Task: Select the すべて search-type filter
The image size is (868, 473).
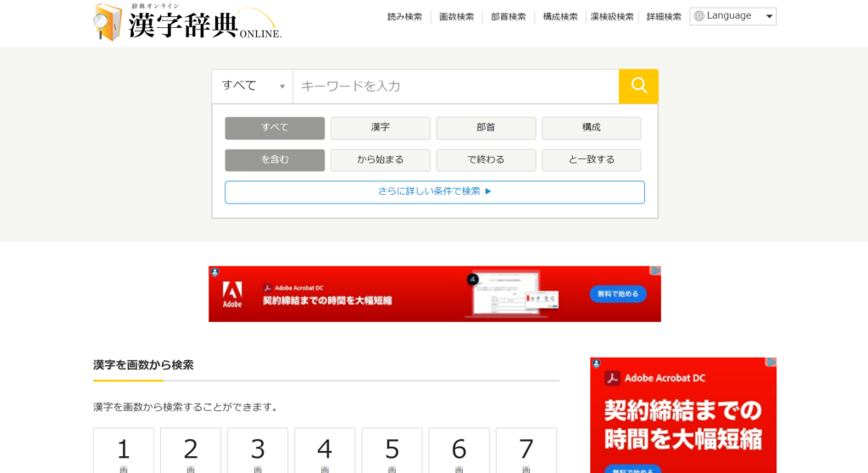Action: [x=275, y=128]
